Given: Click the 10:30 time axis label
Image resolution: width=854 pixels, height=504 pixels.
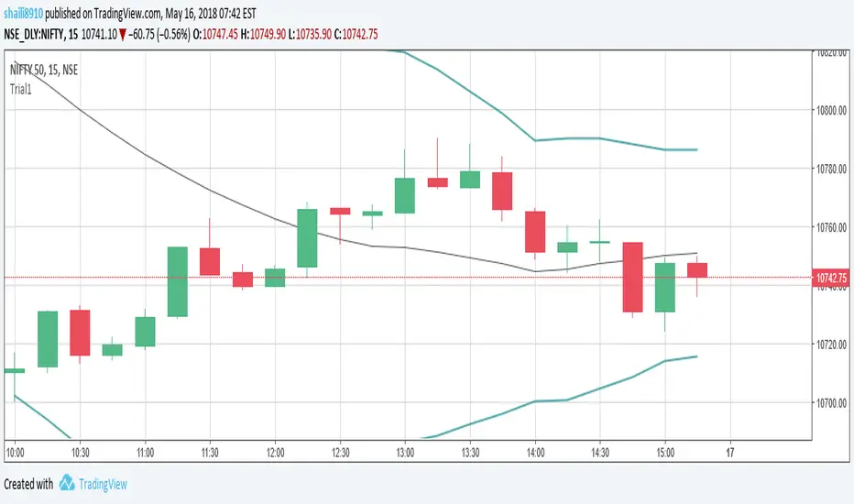Looking at the screenshot, I should pos(80,453).
